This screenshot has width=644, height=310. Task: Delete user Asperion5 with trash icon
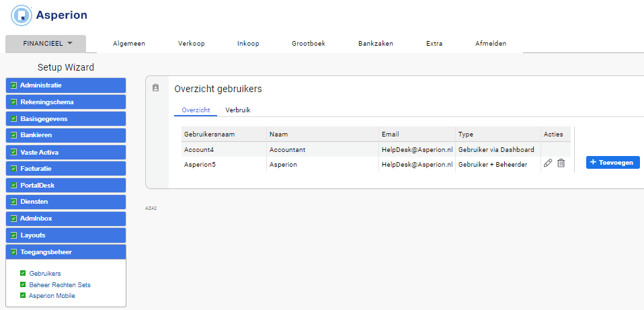pyautogui.click(x=561, y=163)
